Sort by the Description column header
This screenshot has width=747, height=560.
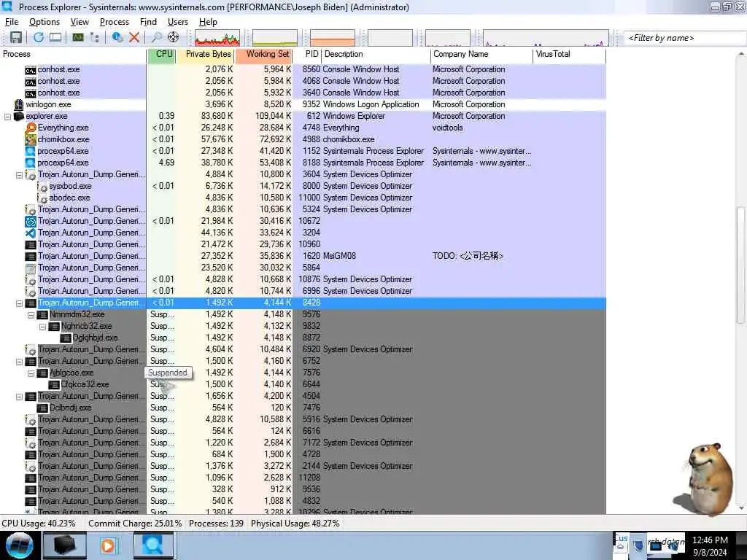point(376,54)
